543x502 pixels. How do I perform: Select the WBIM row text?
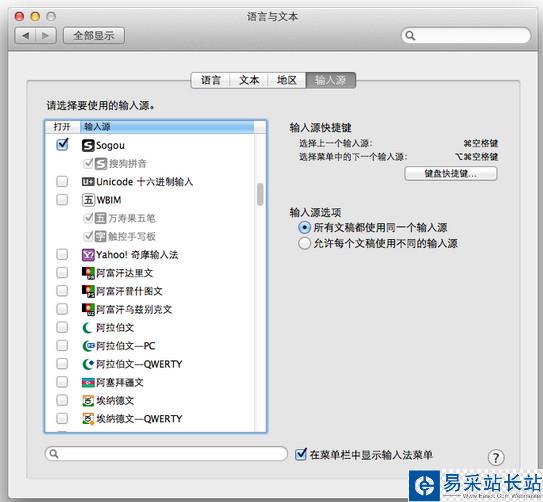tap(109, 200)
